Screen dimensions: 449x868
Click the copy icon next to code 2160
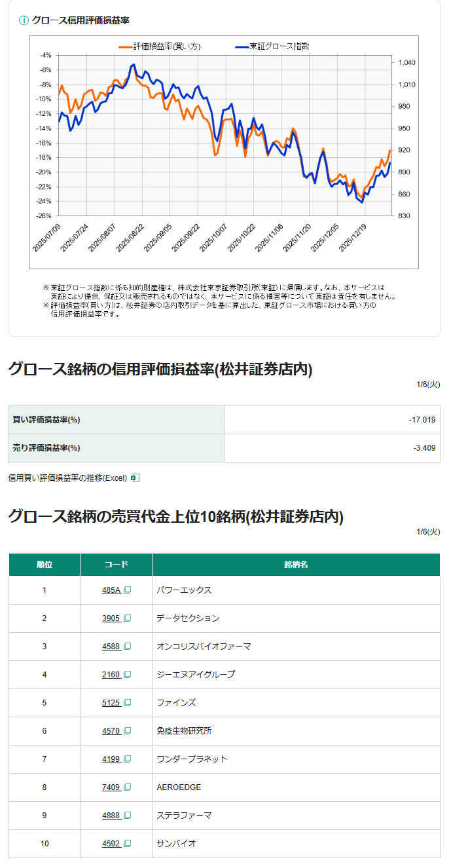click(128, 675)
